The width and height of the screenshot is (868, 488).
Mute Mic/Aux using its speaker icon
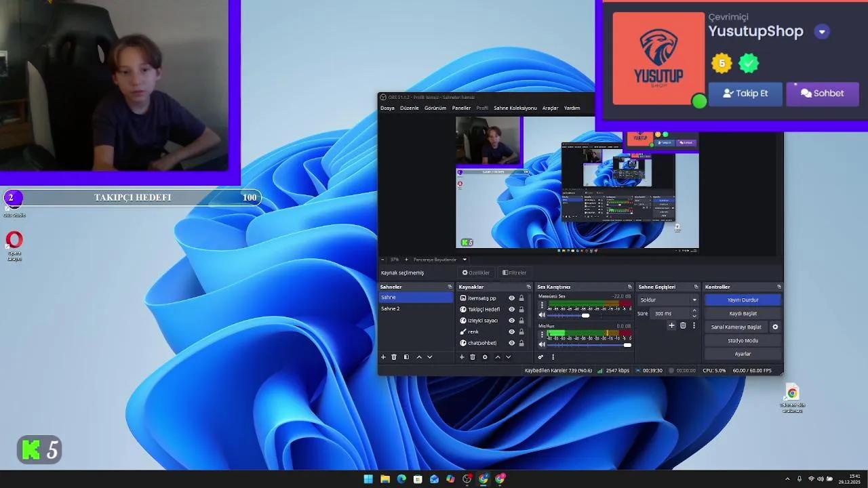click(x=542, y=344)
